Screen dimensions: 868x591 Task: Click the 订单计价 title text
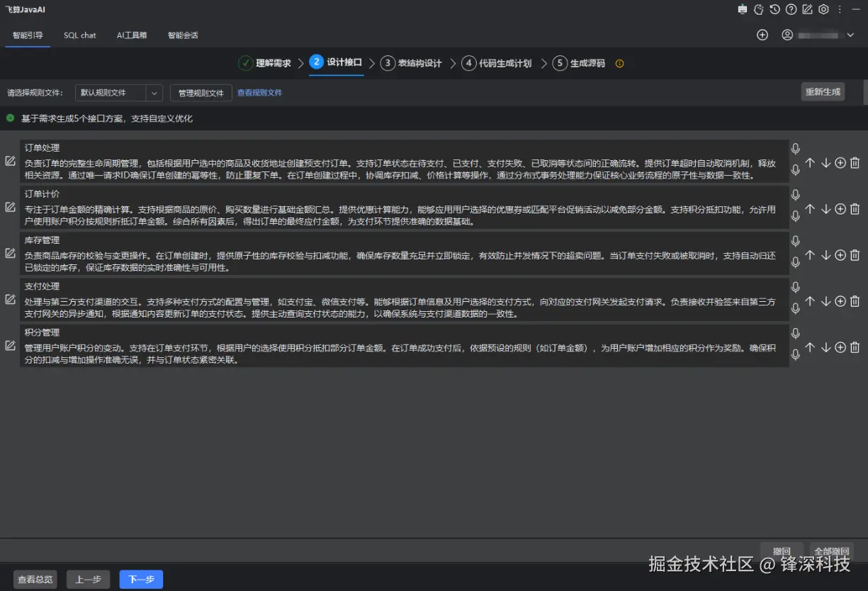click(x=43, y=193)
